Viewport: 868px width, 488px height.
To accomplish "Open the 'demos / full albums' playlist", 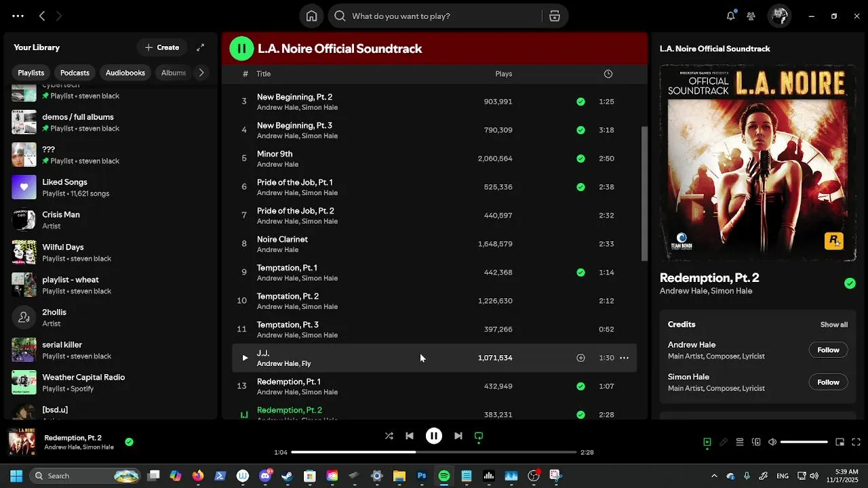I will click(111, 122).
